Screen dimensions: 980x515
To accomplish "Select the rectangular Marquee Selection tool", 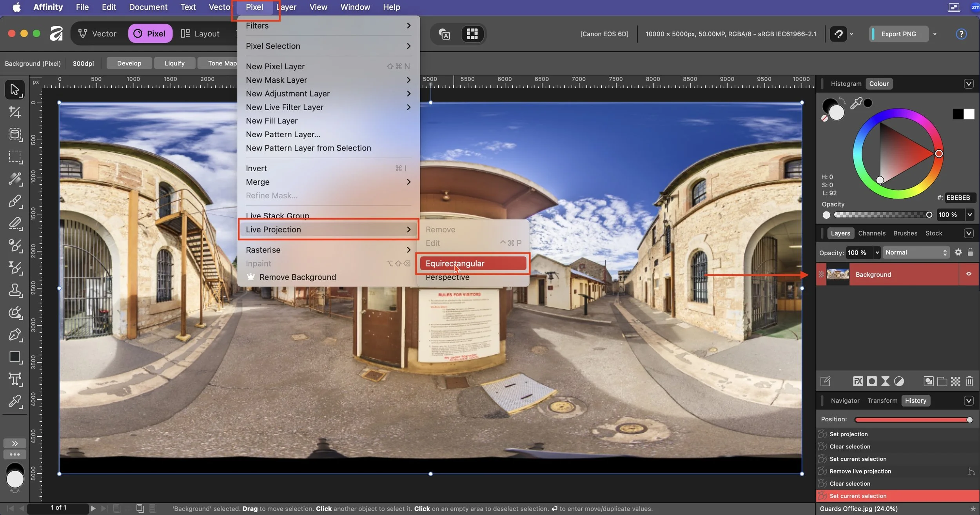I will (x=15, y=157).
